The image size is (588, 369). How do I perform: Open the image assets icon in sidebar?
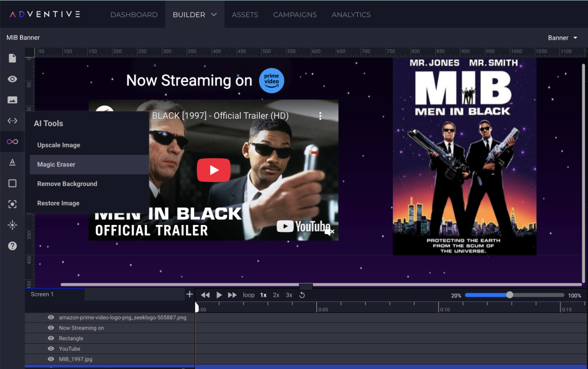[13, 100]
